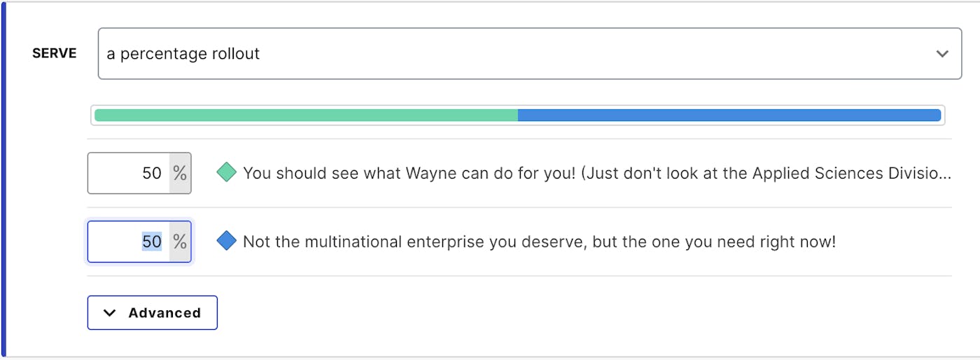Click the 'a percentage rollout' text in the selector

coord(183,54)
